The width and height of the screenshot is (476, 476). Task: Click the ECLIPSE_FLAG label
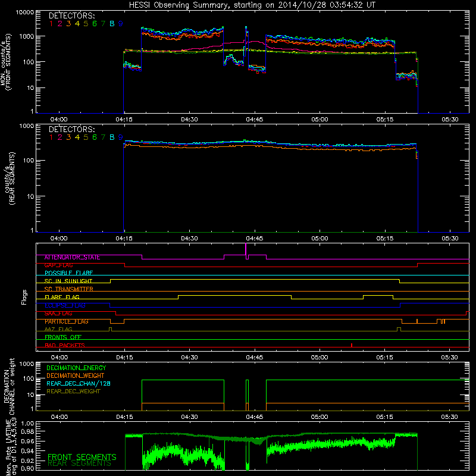(x=65, y=305)
